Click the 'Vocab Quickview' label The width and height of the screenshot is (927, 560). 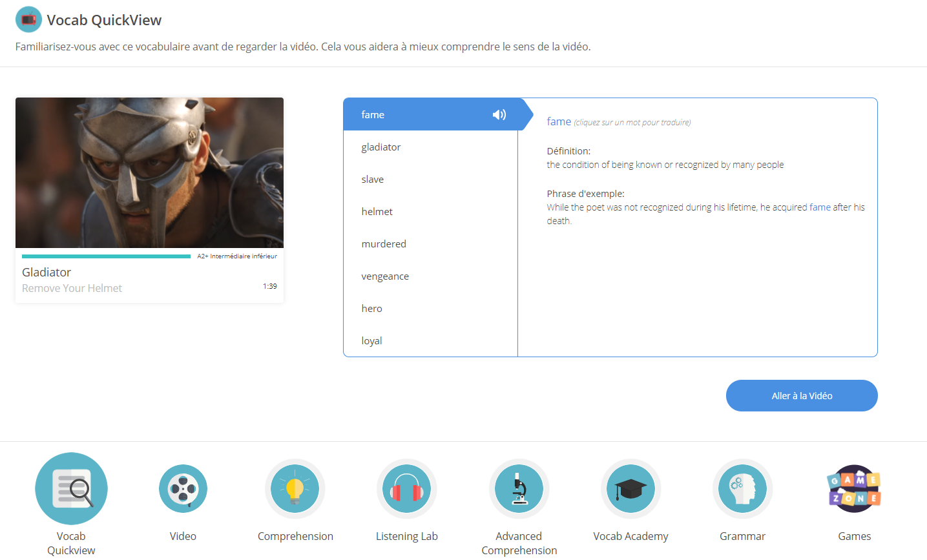pos(71,543)
